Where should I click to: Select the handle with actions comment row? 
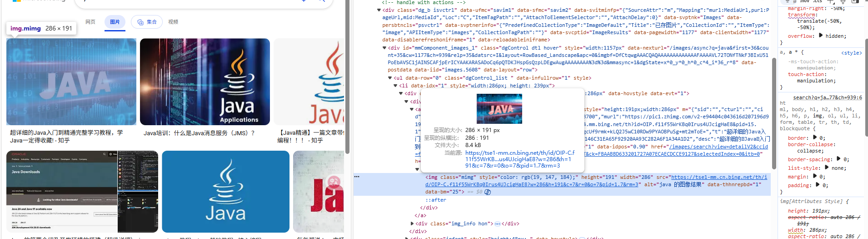424,3
